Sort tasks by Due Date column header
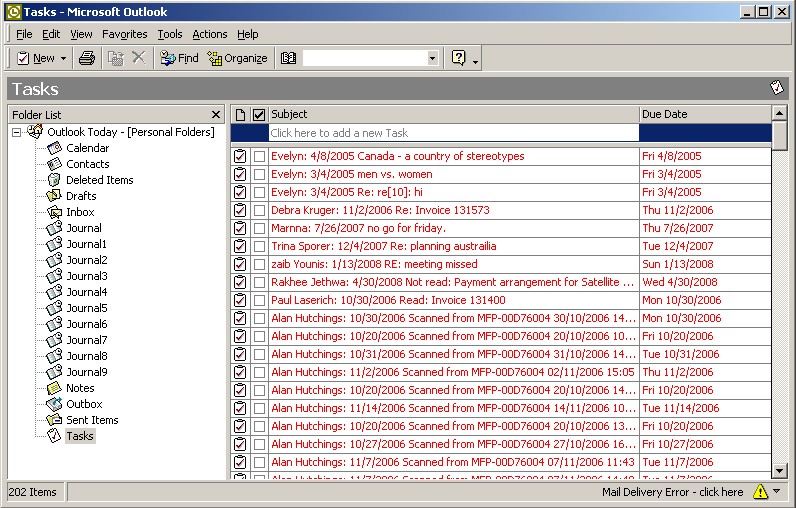 point(705,114)
